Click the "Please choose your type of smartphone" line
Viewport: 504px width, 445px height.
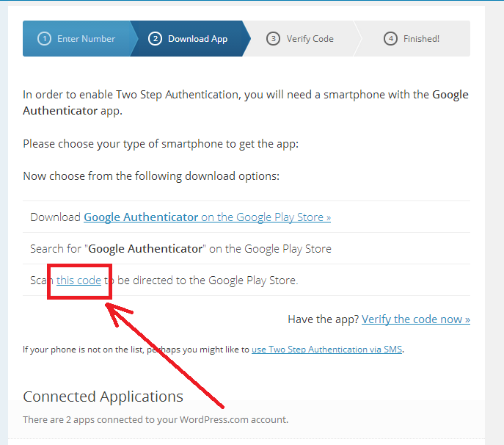160,144
